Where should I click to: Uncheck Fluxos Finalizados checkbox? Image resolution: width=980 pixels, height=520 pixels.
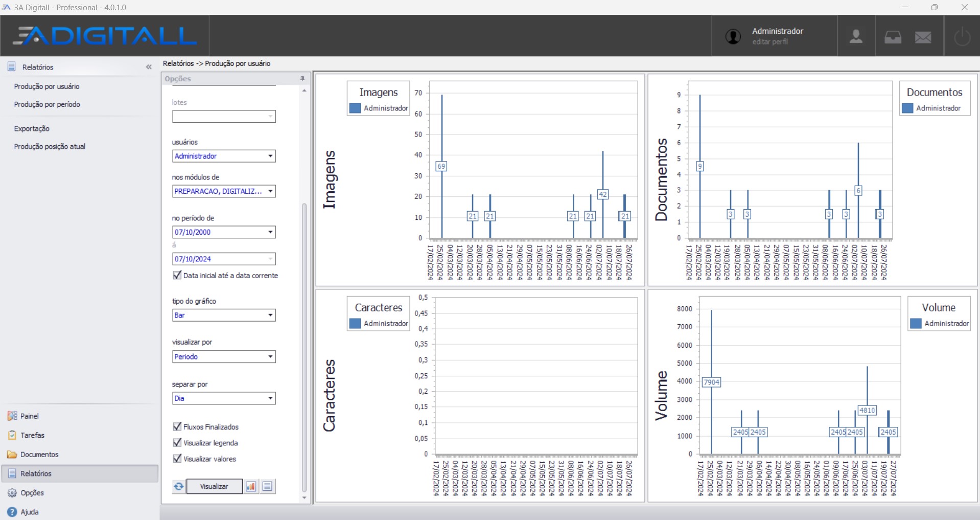(x=177, y=426)
